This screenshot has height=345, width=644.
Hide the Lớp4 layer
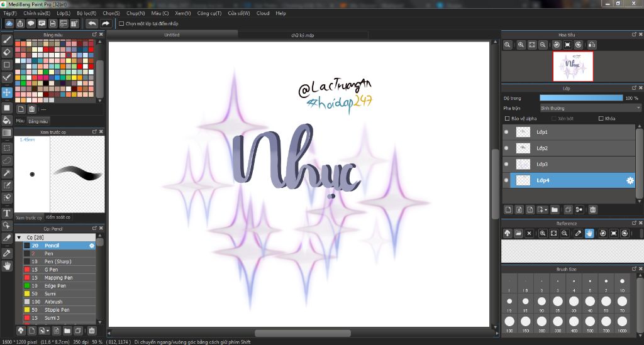(506, 180)
